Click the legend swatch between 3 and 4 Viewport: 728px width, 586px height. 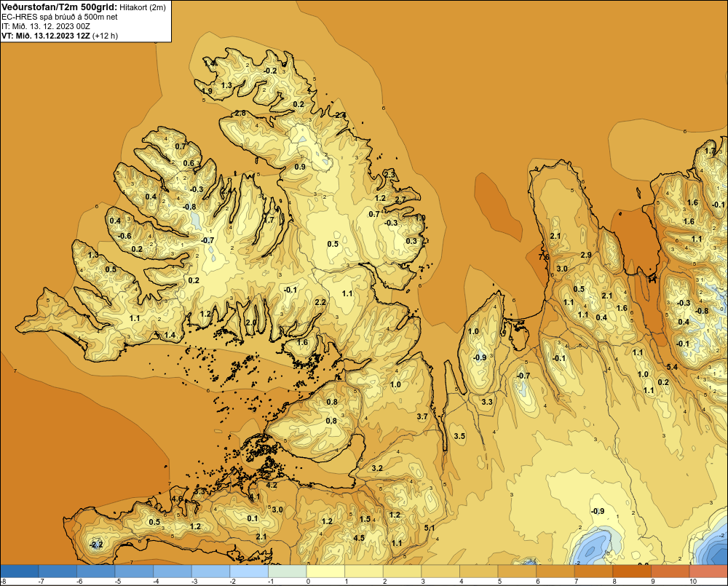tap(440, 571)
